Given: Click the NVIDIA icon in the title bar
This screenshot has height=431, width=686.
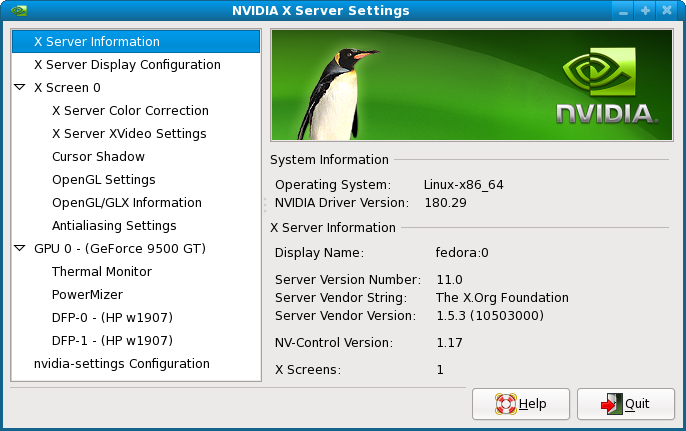Looking at the screenshot, I should 19,10.
